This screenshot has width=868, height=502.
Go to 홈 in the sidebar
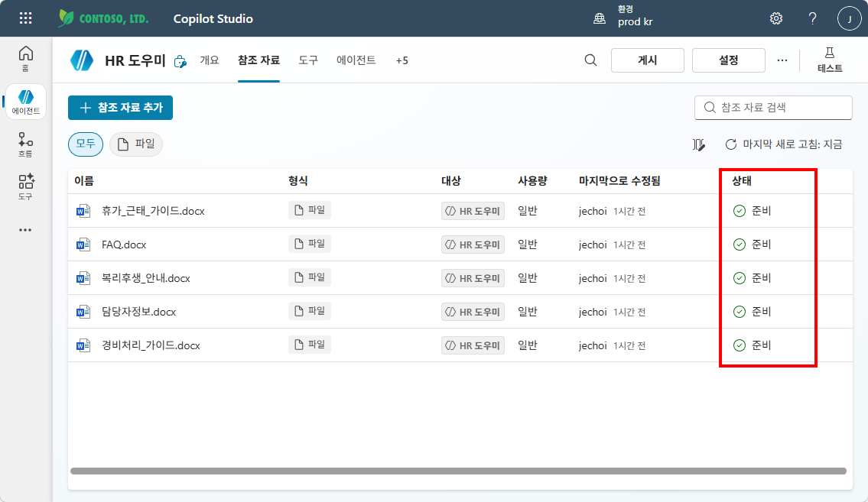[25, 59]
